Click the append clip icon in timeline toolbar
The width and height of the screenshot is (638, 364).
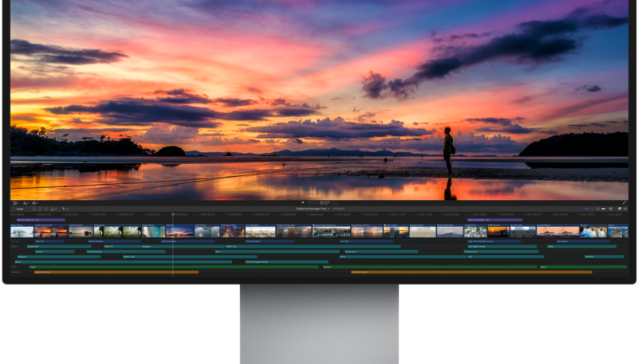click(x=45, y=209)
